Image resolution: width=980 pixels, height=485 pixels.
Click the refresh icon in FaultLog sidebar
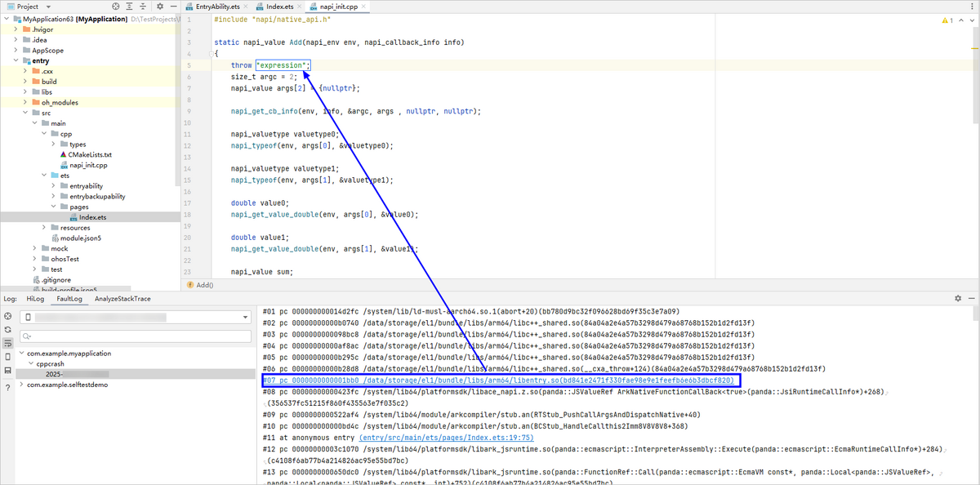(x=7, y=329)
